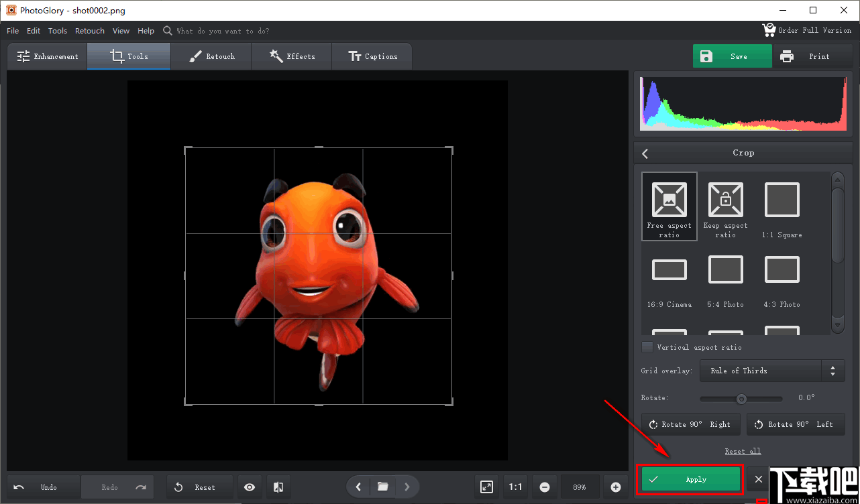The height and width of the screenshot is (504, 860).
Task: Toggle the eye preview original button
Action: click(250, 487)
